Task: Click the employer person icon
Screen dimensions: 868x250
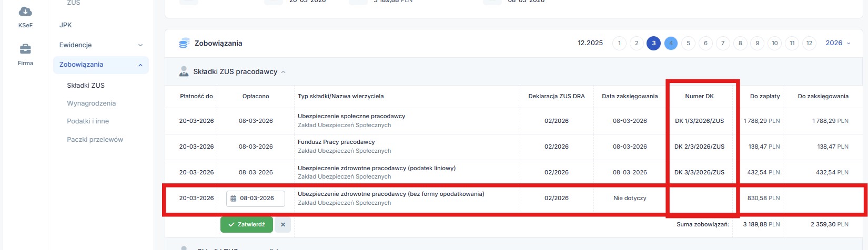Action: (184, 72)
